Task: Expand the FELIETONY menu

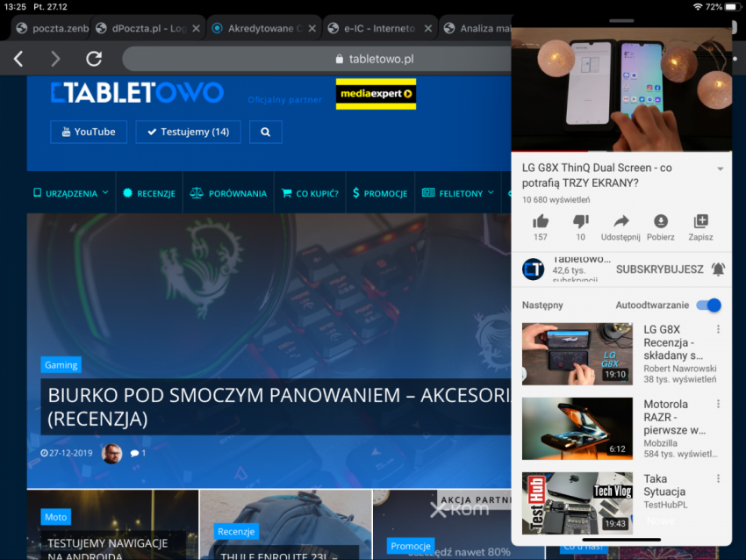Action: (x=458, y=193)
